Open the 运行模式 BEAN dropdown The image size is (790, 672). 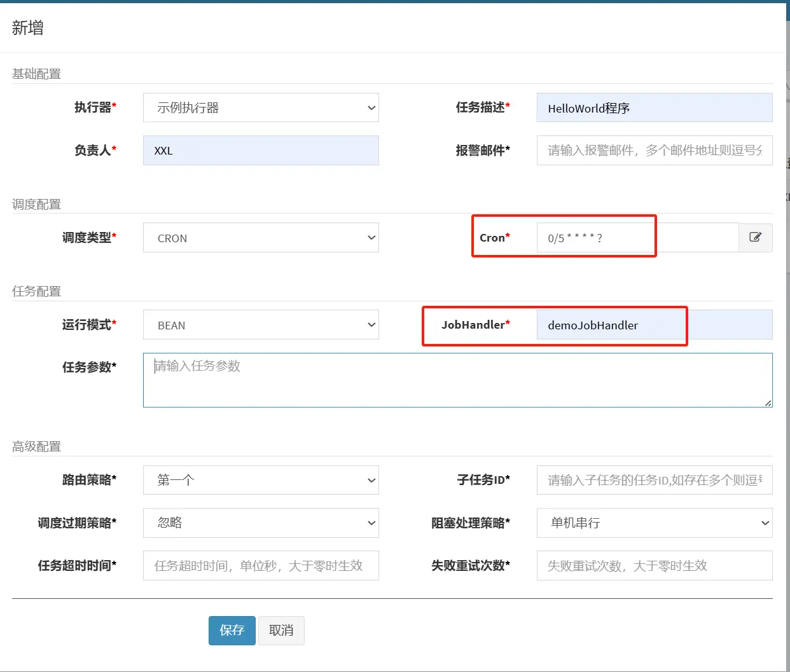point(261,325)
